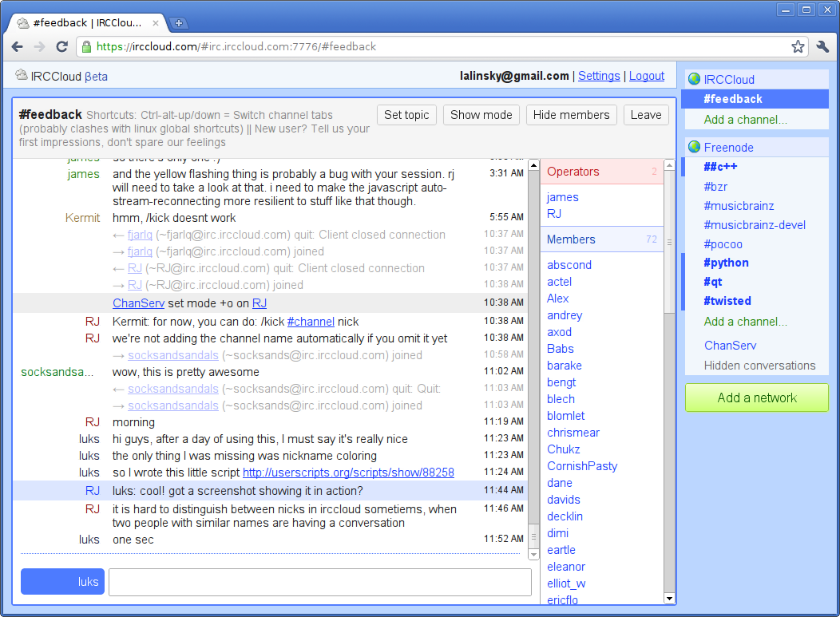Image resolution: width=840 pixels, height=617 pixels.
Task: Click Add a channel under IRCCloud network
Action: click(746, 120)
